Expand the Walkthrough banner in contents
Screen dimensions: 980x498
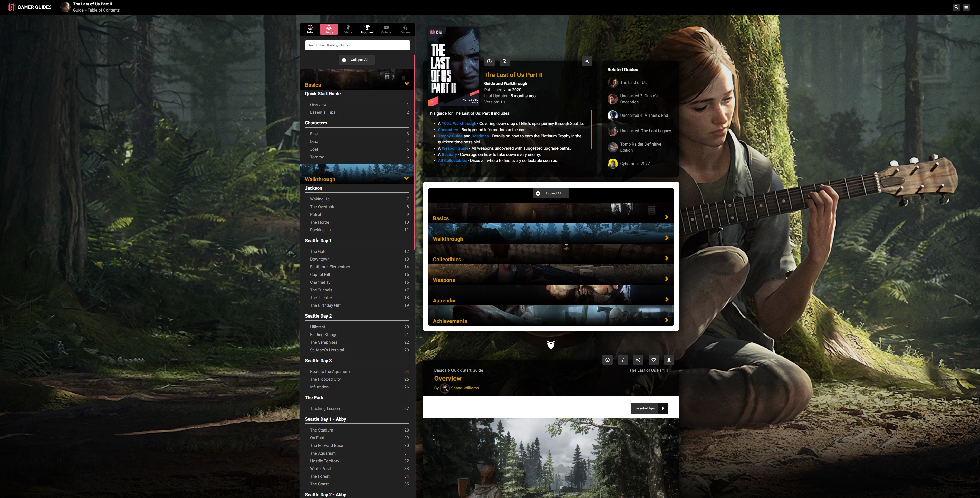551,233
